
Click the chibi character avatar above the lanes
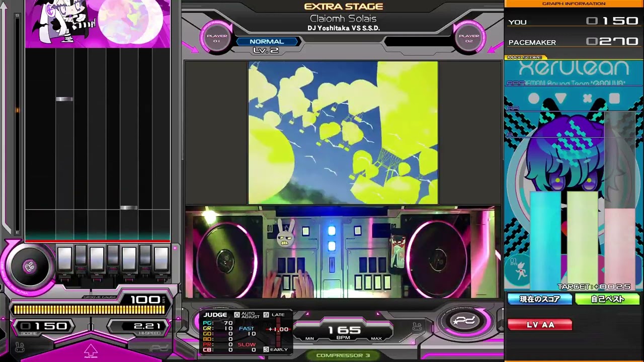(x=64, y=21)
